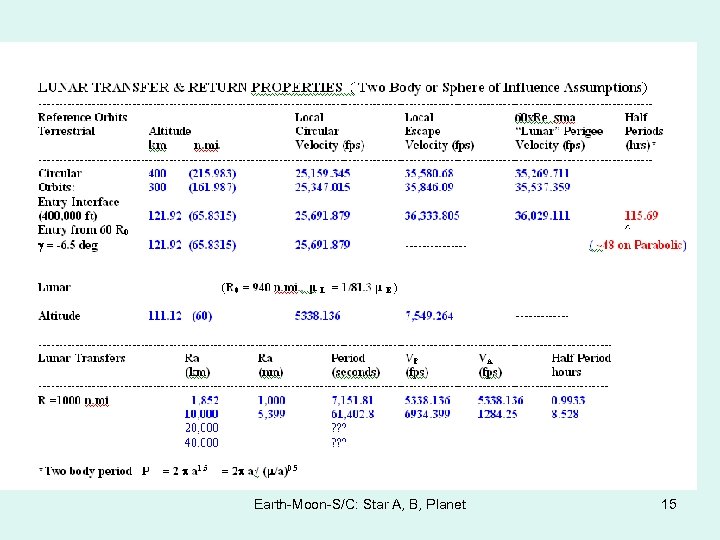The image size is (720, 540).
Task: Click the altitude value '300'
Action: tap(157, 187)
